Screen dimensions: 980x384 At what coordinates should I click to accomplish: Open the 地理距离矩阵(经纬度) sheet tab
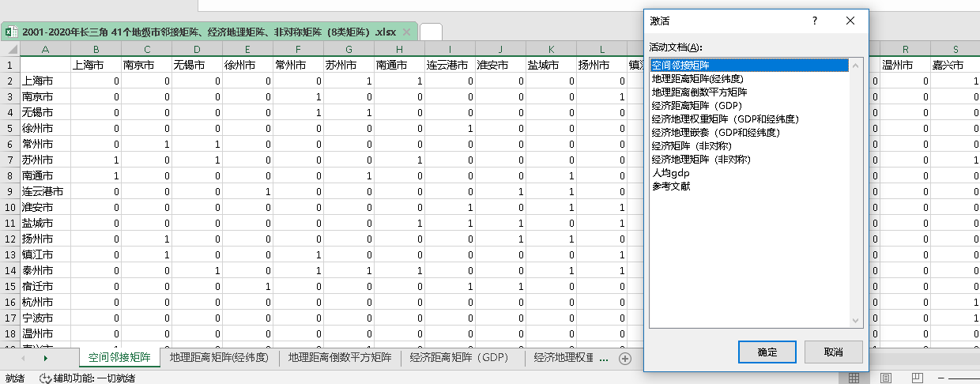tap(219, 358)
